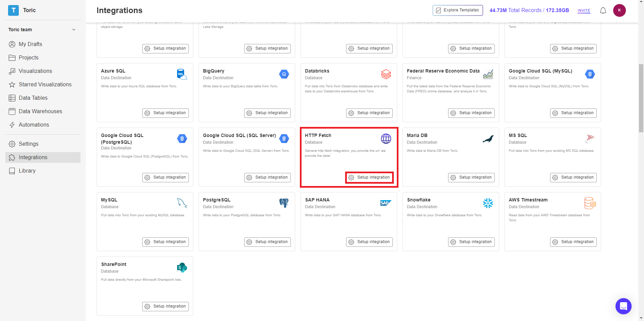The height and width of the screenshot is (321, 644).
Task: Click the page vertical scrollbar
Action: pyautogui.click(x=641, y=98)
